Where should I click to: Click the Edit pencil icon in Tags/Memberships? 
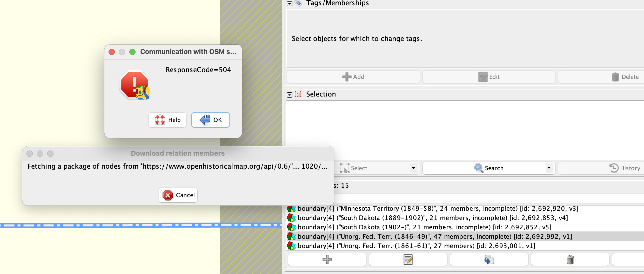click(x=483, y=77)
